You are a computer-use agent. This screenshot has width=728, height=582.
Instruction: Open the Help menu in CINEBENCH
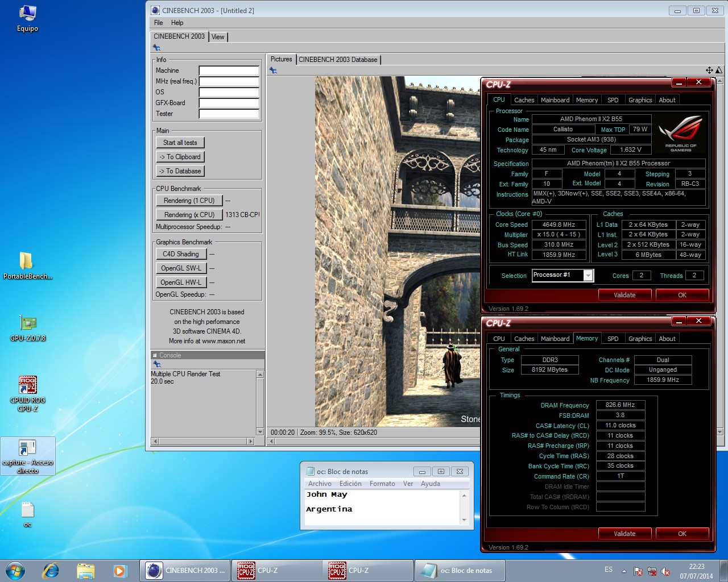point(177,23)
